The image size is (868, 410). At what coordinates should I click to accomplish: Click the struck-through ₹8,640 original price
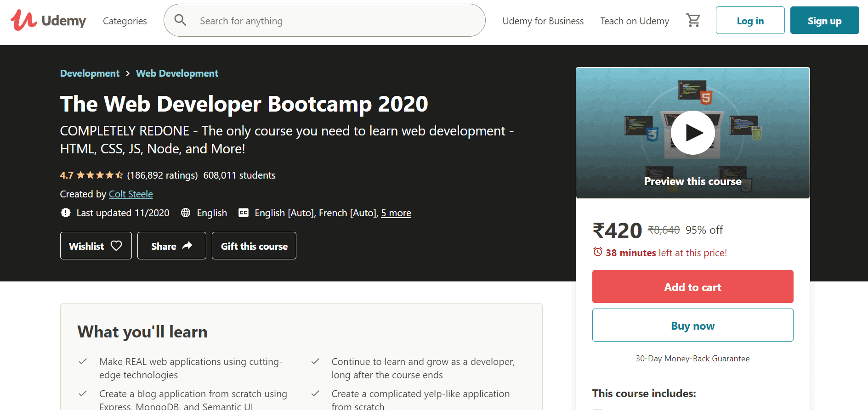664,230
